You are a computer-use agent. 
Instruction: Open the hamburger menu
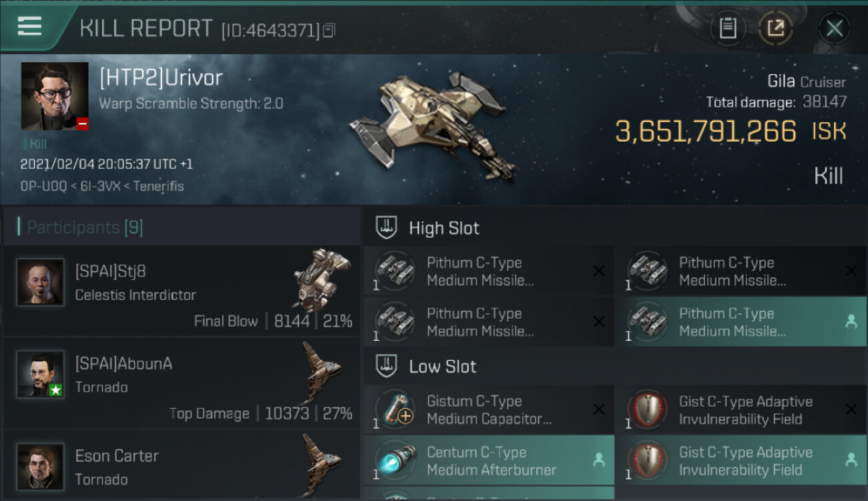(29, 27)
